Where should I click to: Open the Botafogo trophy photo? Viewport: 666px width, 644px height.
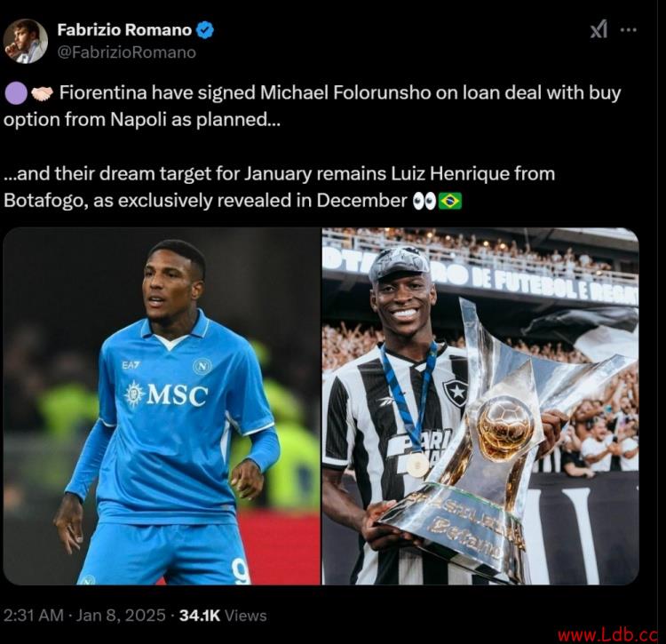(x=480, y=407)
